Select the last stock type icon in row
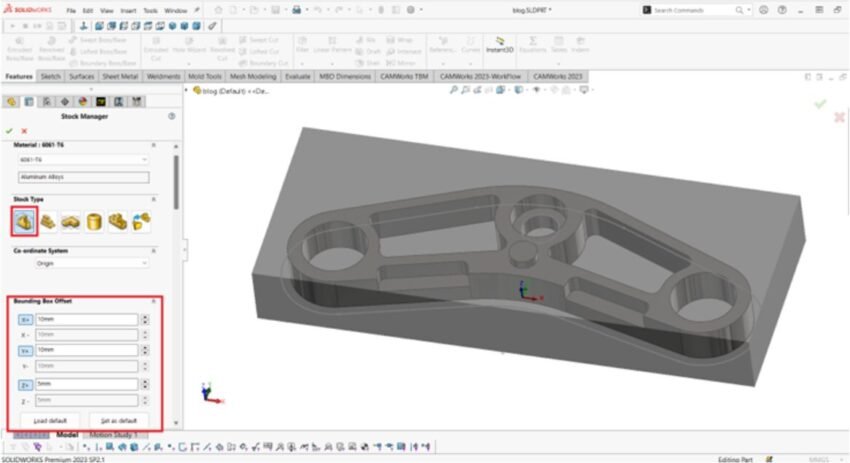This screenshot has height=463, width=850. coord(141,221)
